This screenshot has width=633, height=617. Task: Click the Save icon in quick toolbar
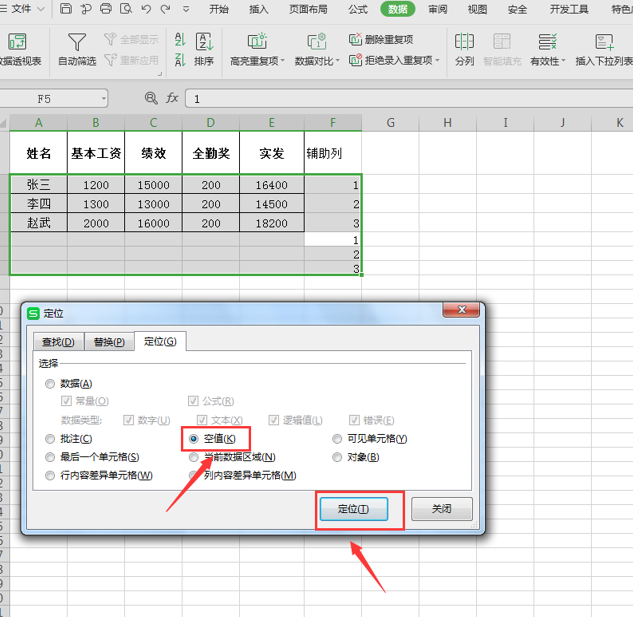(x=66, y=8)
